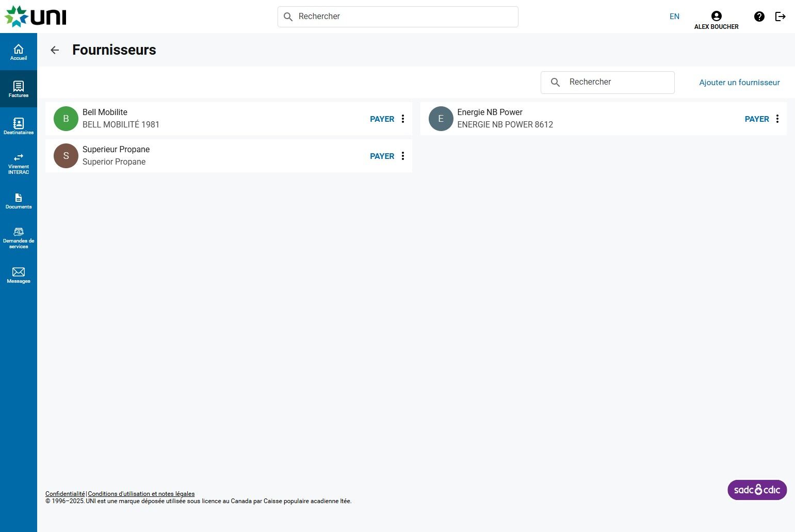
Task: Open Destinataires in sidebar
Action: click(x=19, y=126)
